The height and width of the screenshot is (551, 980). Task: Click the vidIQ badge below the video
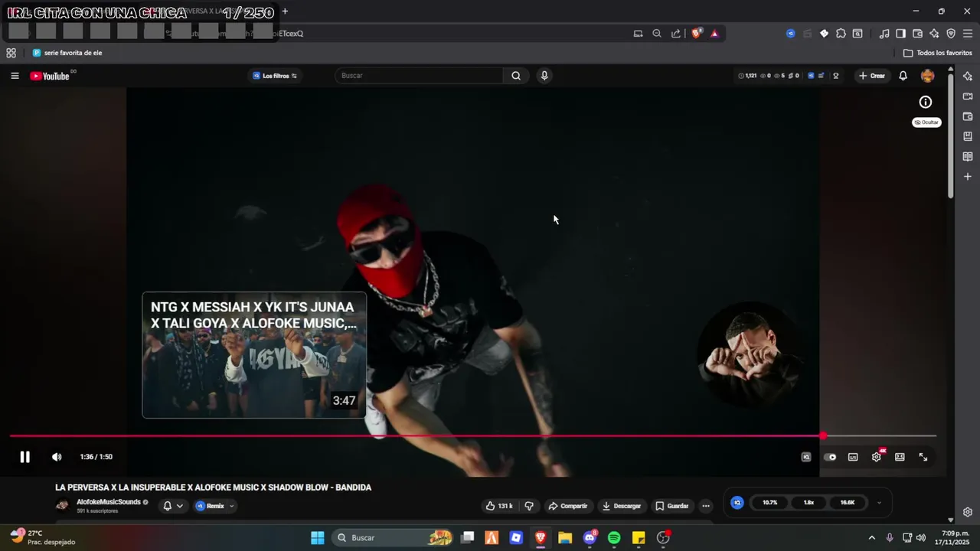click(x=737, y=503)
